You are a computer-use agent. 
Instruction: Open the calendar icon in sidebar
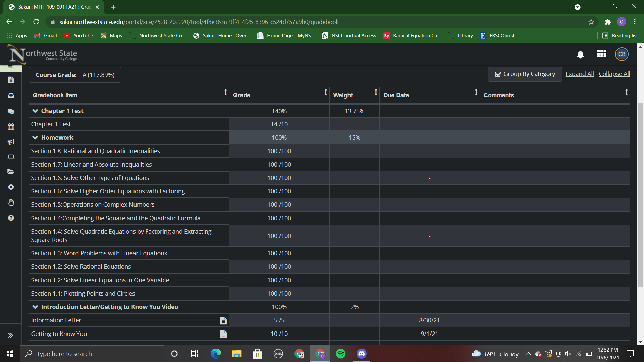11,127
